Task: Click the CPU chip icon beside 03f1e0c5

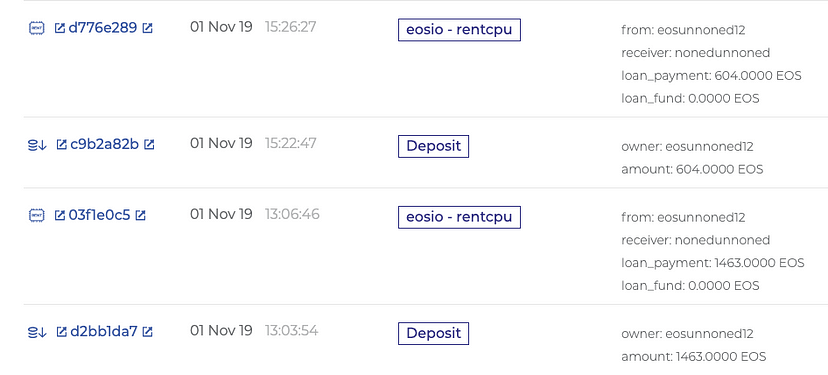Action: coord(36,215)
